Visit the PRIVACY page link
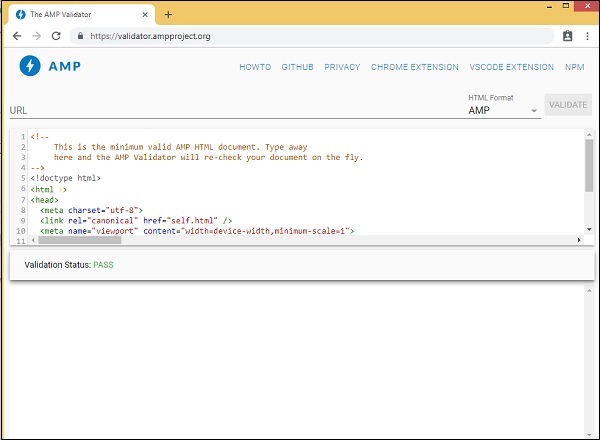 tap(342, 67)
